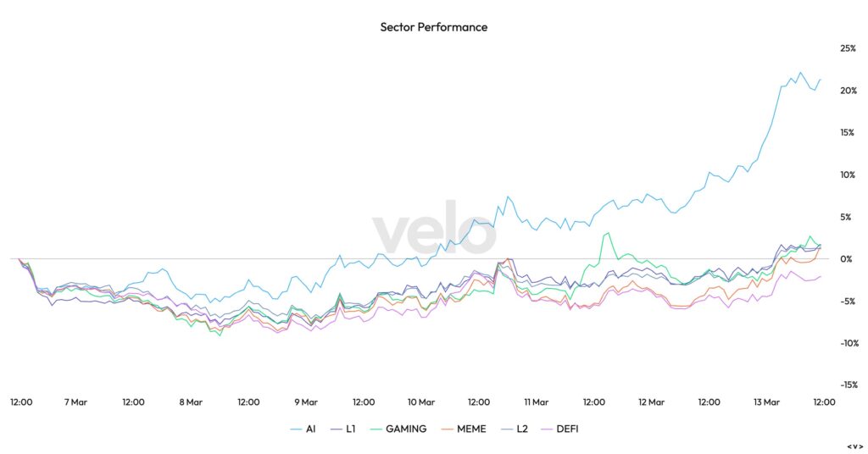
Task: Toggle the DEFI legend entry
Action: (x=566, y=429)
